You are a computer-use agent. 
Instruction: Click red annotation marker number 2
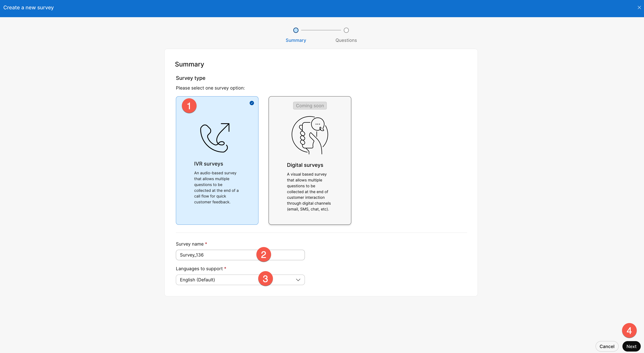[x=264, y=255]
